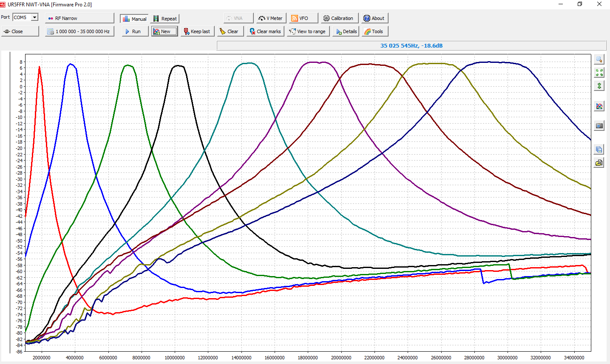Click the red curve peak near 2 MHz
This screenshot has height=364, width=610.
click(39, 67)
